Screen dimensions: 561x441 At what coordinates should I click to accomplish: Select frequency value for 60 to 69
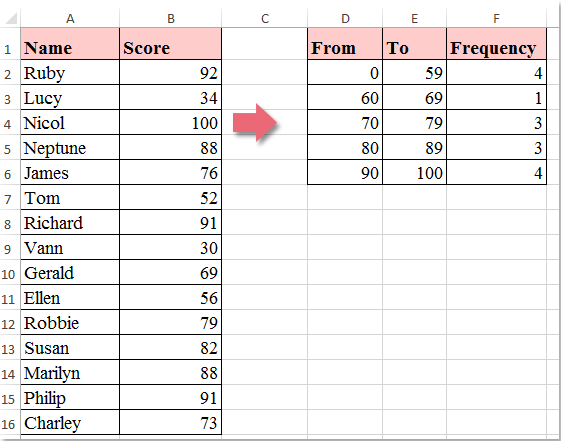496,98
